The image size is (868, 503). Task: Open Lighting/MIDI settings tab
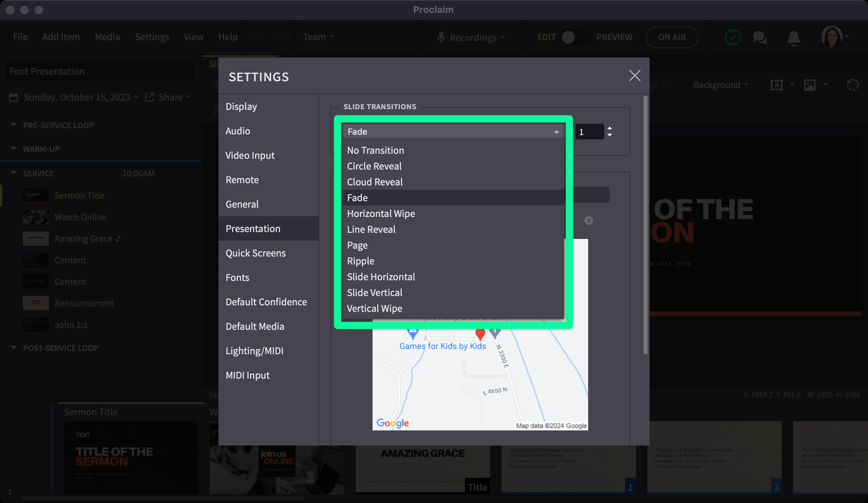(268, 351)
